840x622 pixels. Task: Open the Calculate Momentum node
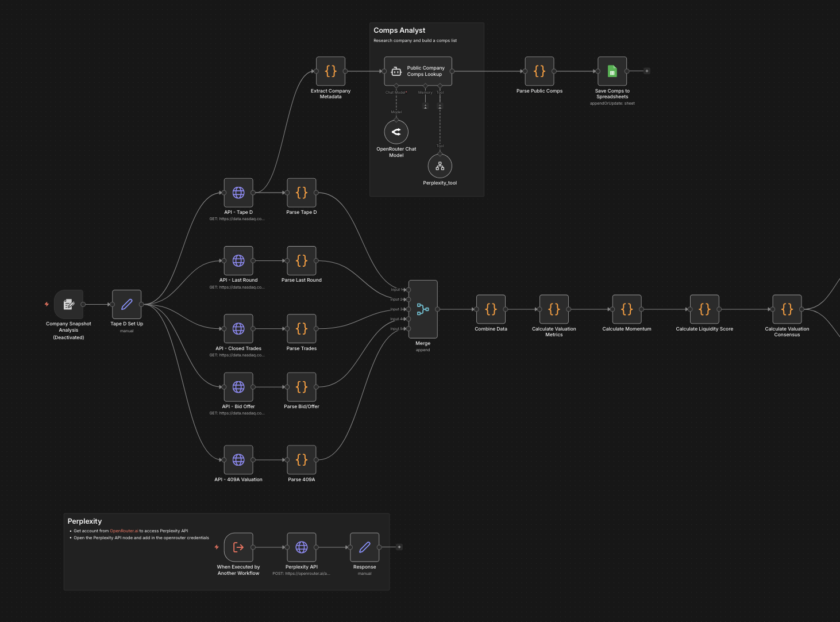[x=626, y=309]
